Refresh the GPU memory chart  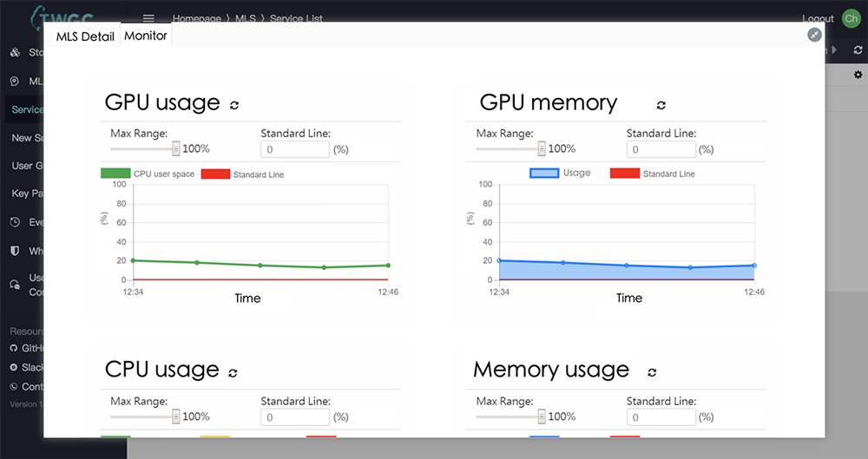click(661, 105)
